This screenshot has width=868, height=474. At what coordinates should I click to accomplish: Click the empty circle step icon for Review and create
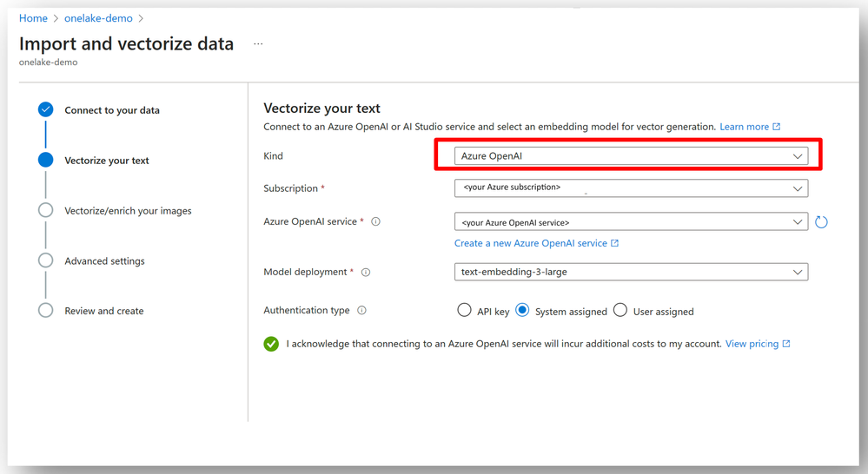click(x=46, y=310)
